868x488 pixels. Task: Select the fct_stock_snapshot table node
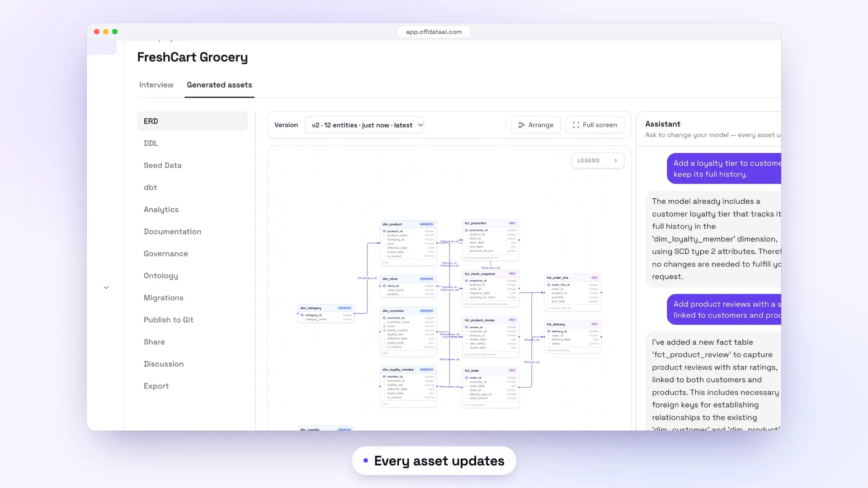[x=491, y=289]
